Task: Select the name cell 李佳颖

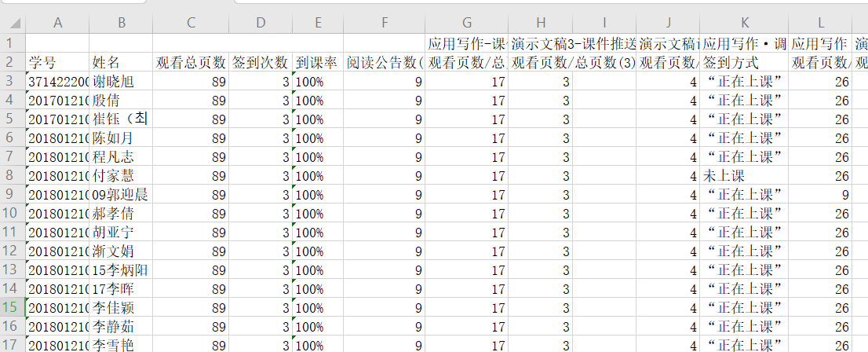Action: click(x=121, y=307)
